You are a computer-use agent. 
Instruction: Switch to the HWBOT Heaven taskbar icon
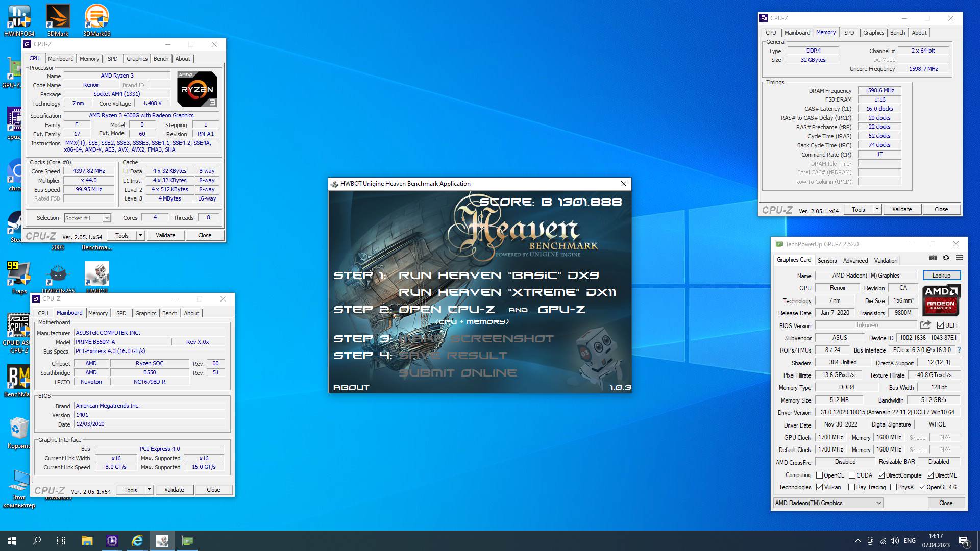[x=162, y=541]
